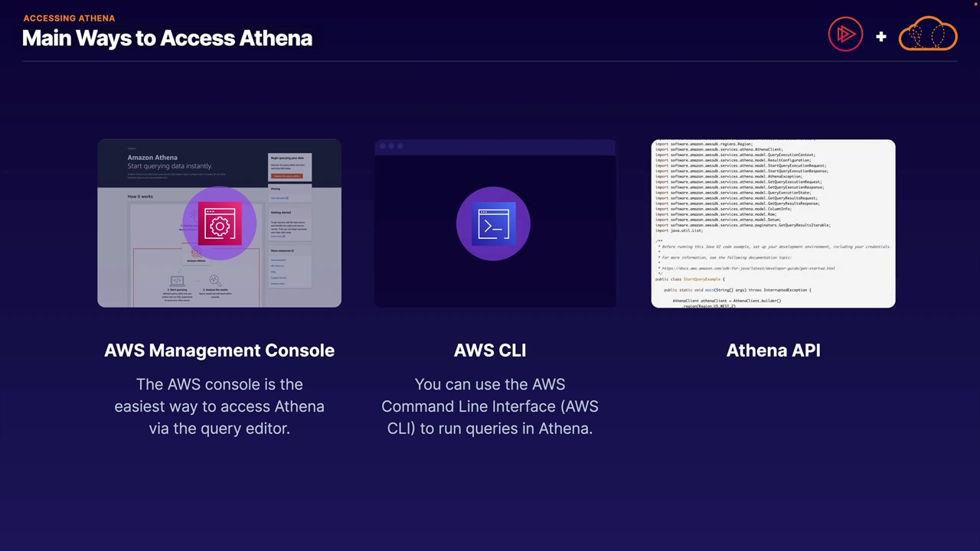
Task: Click the StartQueryExample class name in code
Action: pos(702,279)
